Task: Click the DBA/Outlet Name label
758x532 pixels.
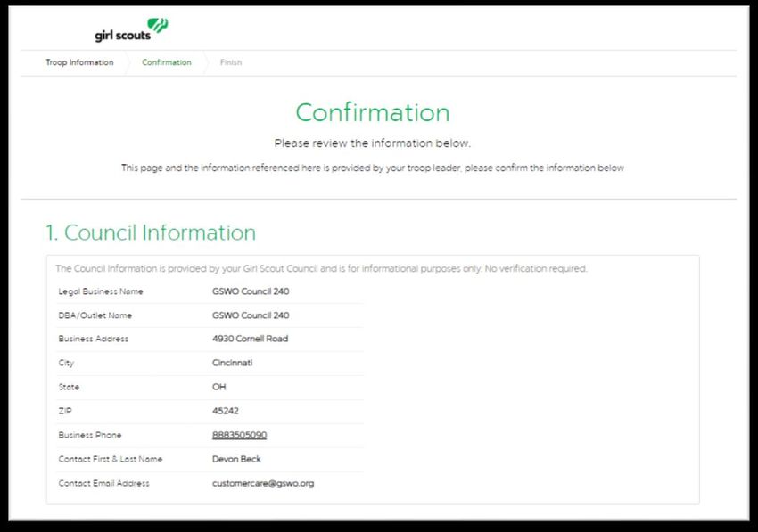Action: [95, 315]
